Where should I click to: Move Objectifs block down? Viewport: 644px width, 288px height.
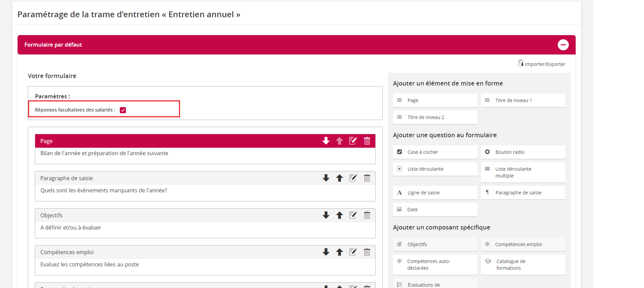point(326,215)
